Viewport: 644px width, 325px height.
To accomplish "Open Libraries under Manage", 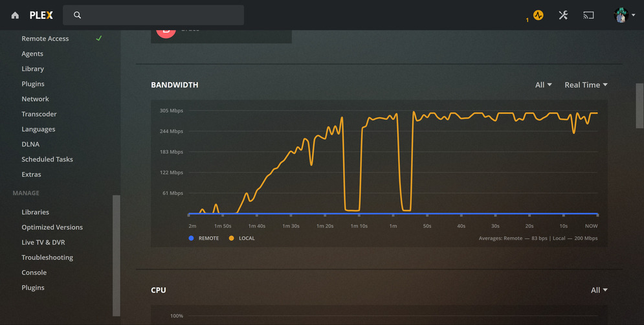I will (x=36, y=212).
